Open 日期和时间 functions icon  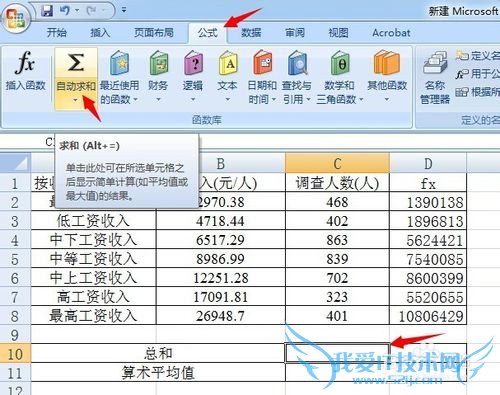tap(263, 62)
